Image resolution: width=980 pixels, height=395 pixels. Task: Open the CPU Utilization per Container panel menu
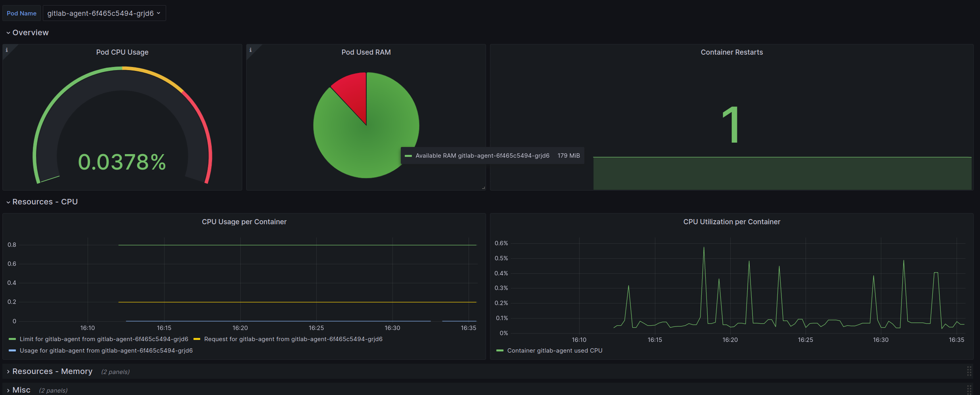coord(731,222)
